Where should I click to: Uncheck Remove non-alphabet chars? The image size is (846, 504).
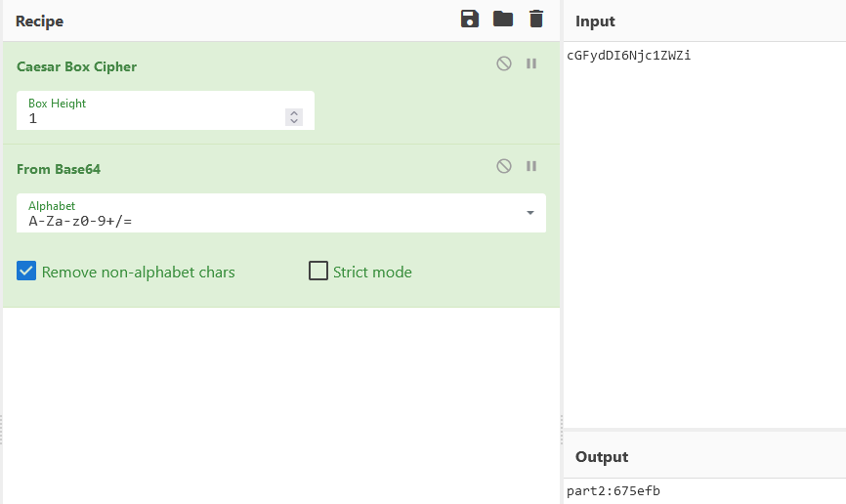tap(26, 271)
